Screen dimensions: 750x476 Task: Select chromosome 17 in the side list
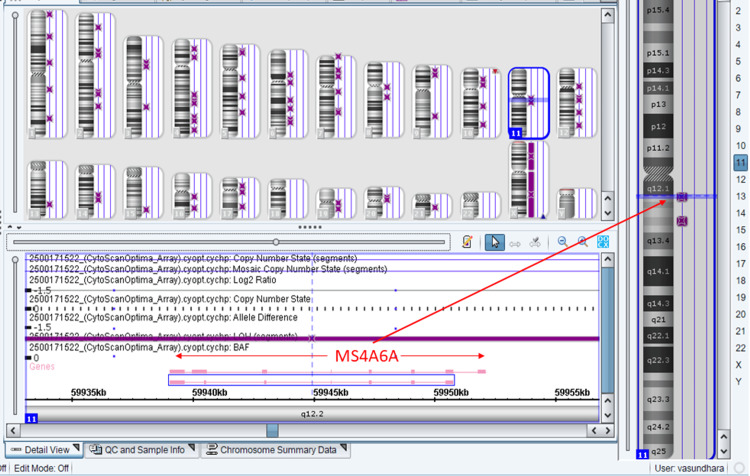tap(740, 264)
